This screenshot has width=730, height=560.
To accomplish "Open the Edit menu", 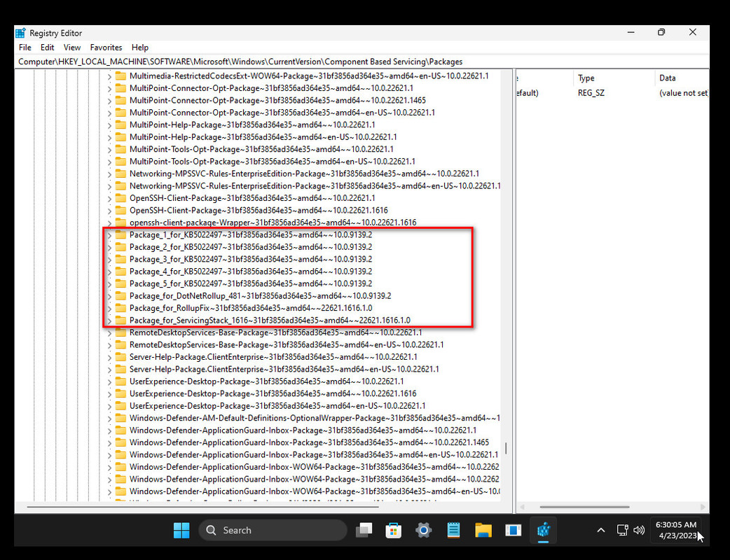I will coord(47,48).
